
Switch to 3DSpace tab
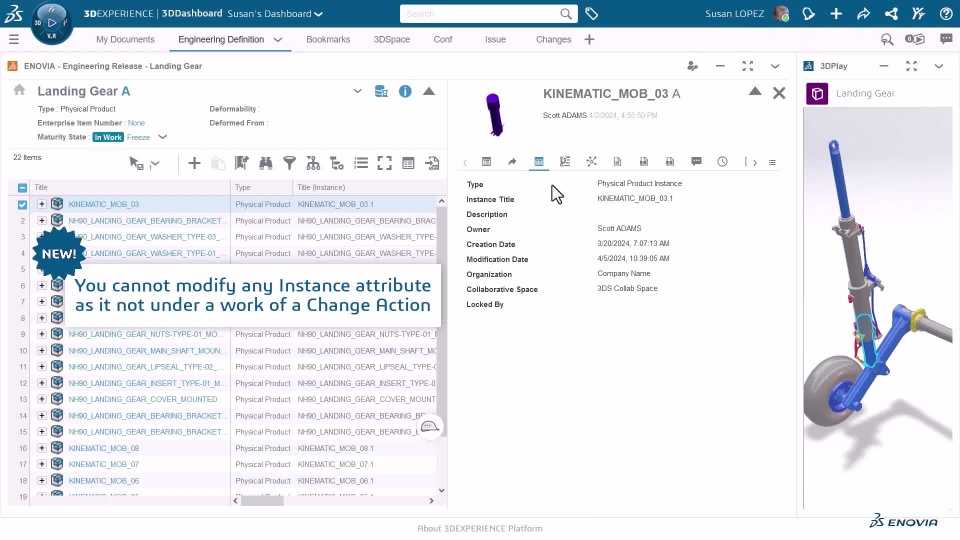point(392,39)
